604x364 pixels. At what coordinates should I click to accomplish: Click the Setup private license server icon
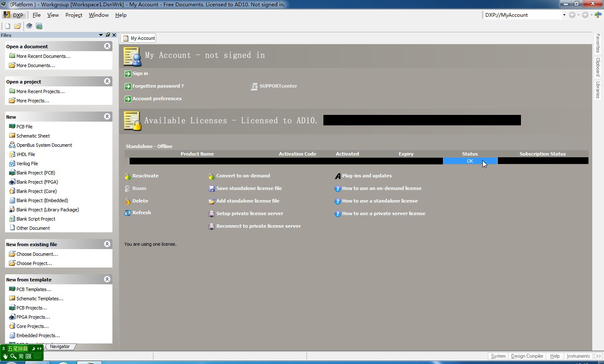[212, 214]
